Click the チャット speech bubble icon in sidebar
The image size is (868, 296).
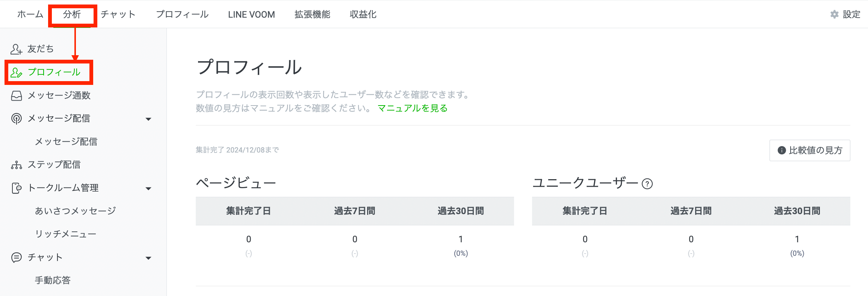pyautogui.click(x=16, y=258)
